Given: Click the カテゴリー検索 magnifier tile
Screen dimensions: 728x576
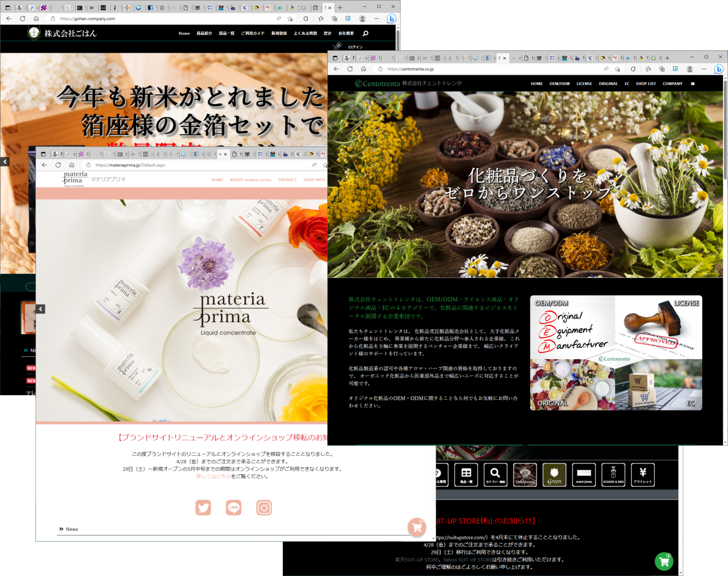Looking at the screenshot, I should click(495, 475).
